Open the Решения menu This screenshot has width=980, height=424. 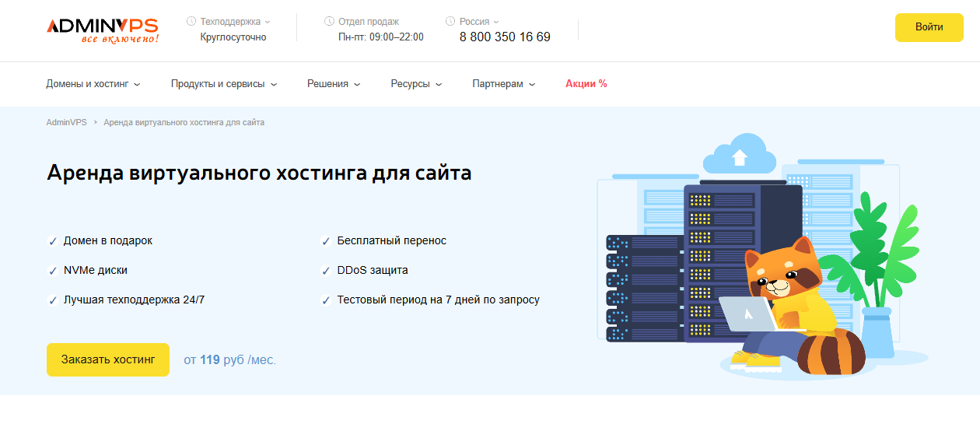coord(333,84)
